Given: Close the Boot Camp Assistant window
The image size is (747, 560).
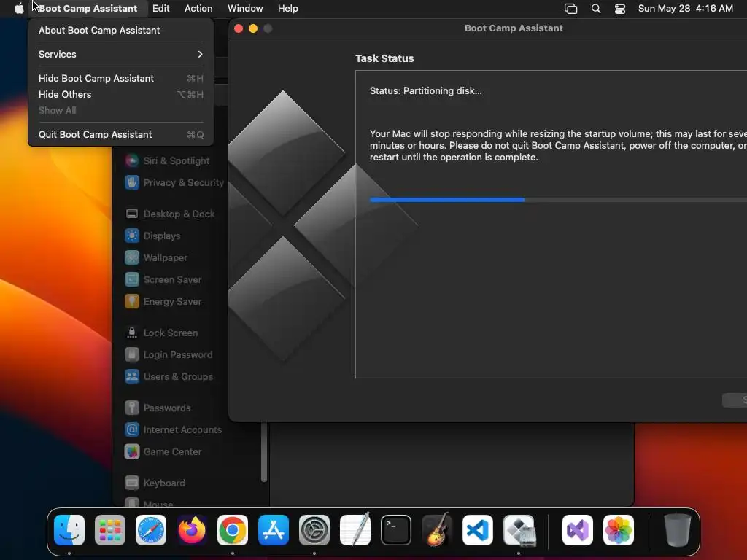Looking at the screenshot, I should point(239,28).
